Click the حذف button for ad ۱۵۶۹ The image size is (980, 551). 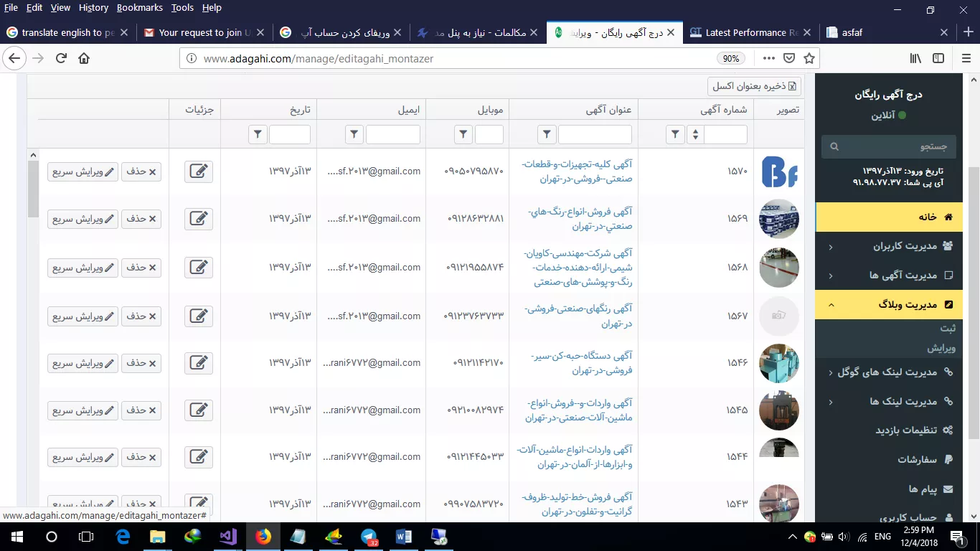pyautogui.click(x=141, y=220)
